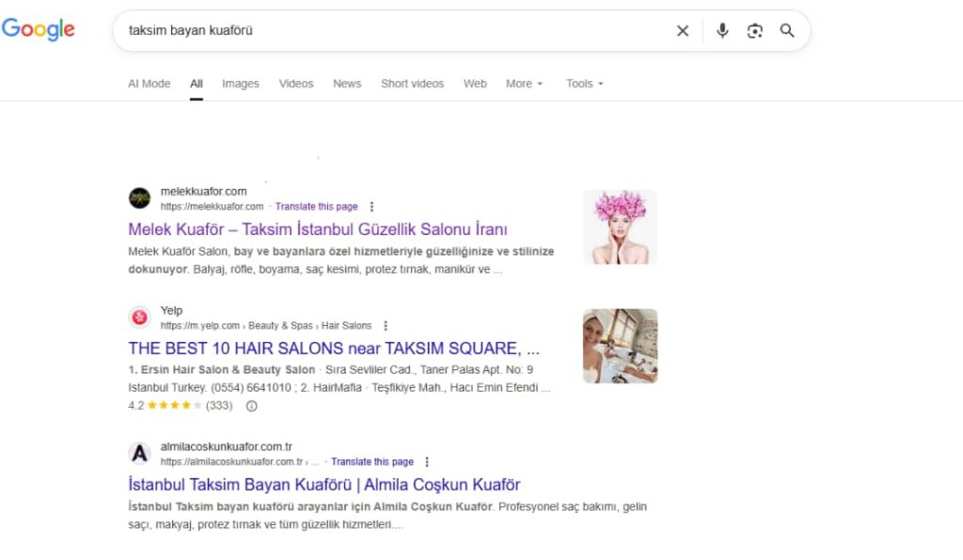Switch to Videos tab

coord(296,84)
